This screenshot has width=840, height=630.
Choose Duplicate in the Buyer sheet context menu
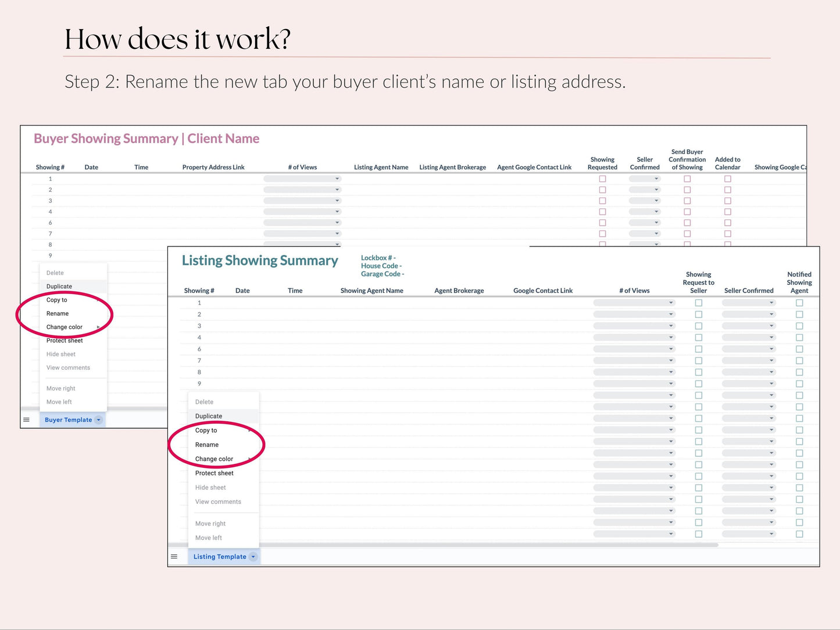pos(59,287)
